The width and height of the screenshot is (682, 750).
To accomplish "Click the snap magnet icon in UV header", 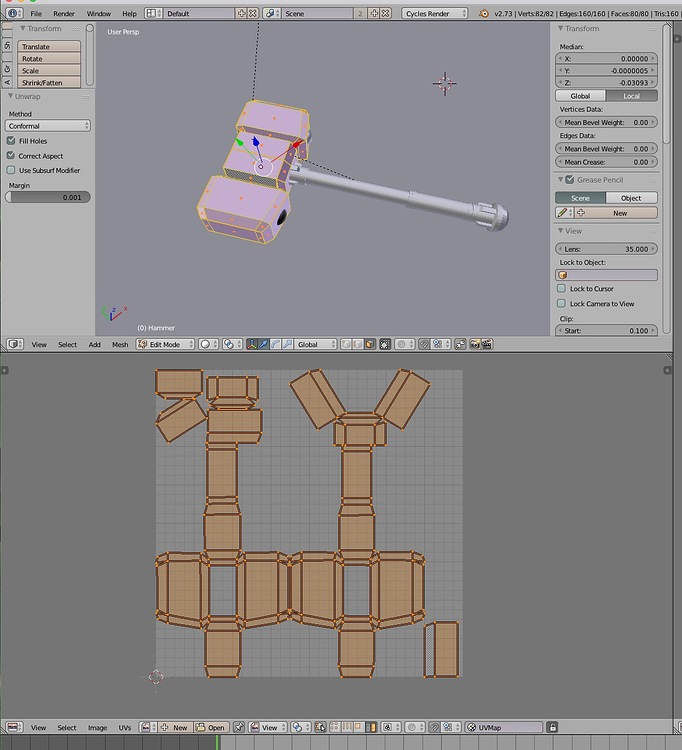I will [x=434, y=728].
